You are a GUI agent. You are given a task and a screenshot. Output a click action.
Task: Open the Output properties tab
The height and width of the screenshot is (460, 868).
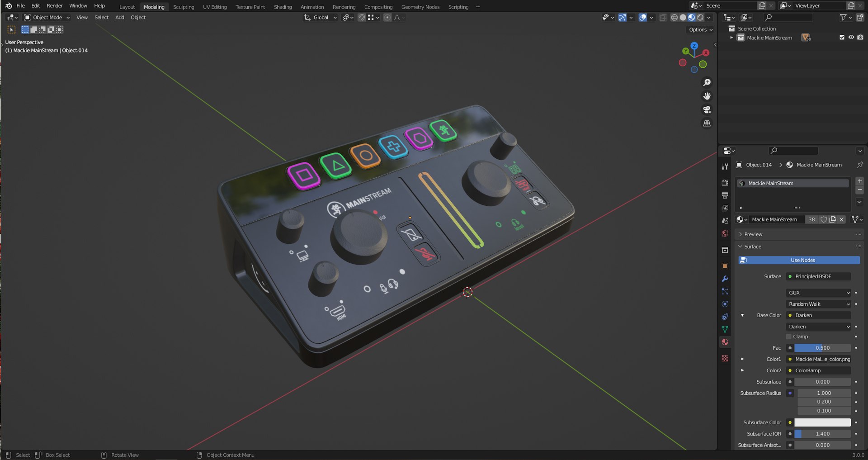pyautogui.click(x=725, y=195)
